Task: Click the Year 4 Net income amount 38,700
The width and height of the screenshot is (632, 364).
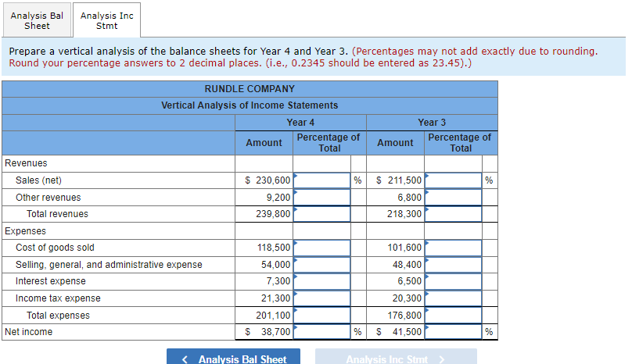Action: tap(268, 332)
